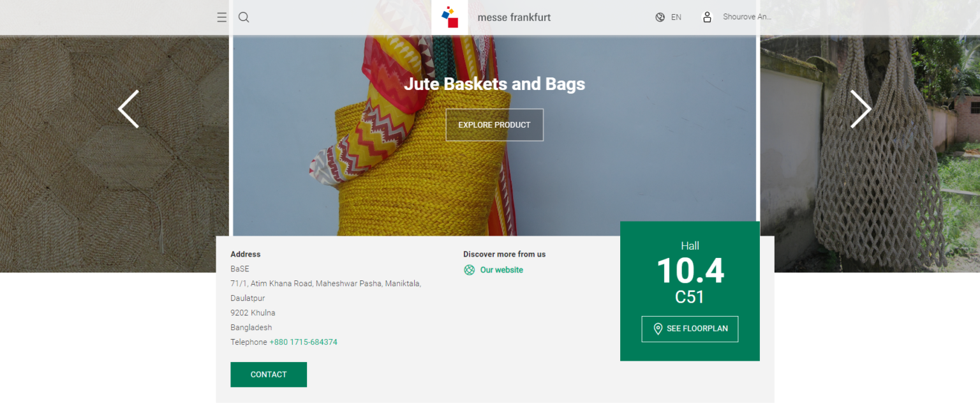Open the hamburger navigation menu
Screen dimensions: 980x417
[x=221, y=17]
